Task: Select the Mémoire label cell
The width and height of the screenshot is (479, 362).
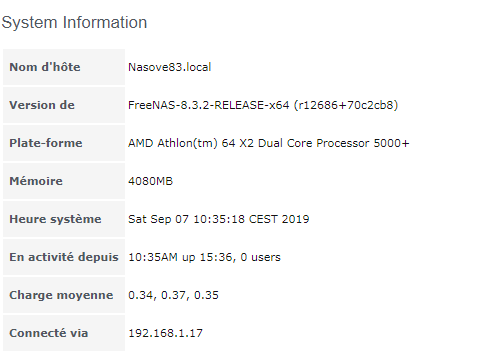Action: 64,181
